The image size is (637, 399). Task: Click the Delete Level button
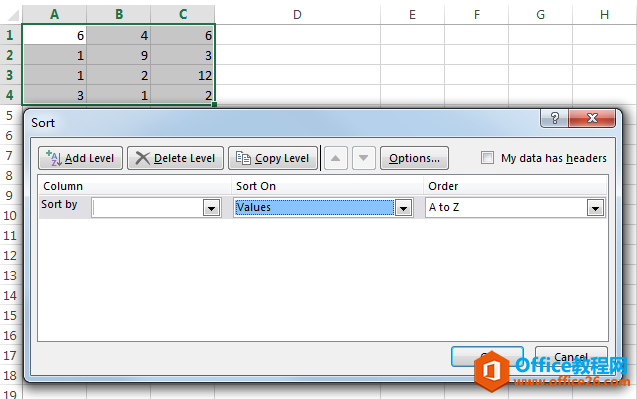pos(176,158)
